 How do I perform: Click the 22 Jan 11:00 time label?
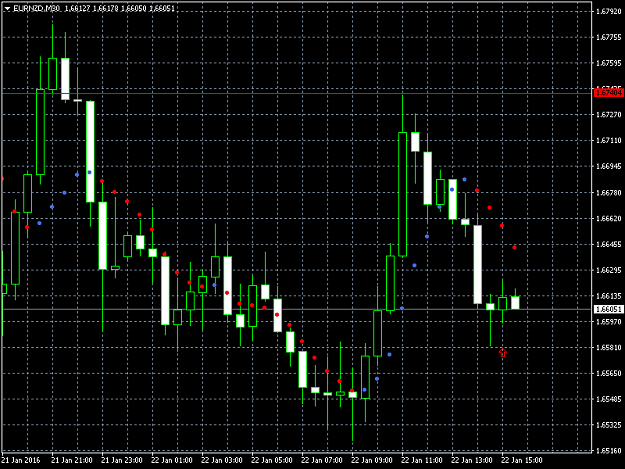[x=422, y=460]
